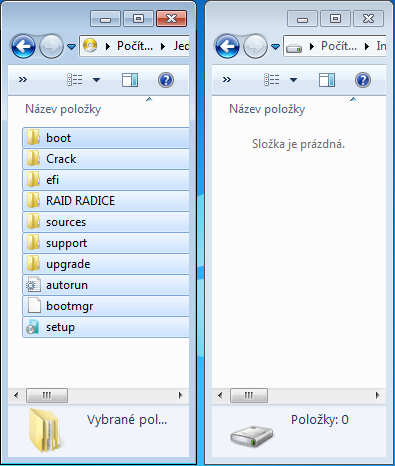Select the sources folder
Viewport: 395px width, 466px height.
106,222
